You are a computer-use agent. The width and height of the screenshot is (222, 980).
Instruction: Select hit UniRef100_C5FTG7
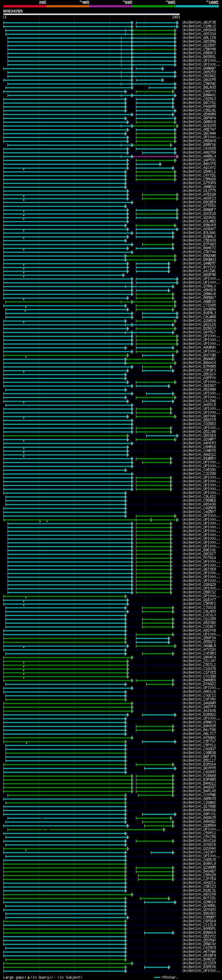[x=199, y=741]
